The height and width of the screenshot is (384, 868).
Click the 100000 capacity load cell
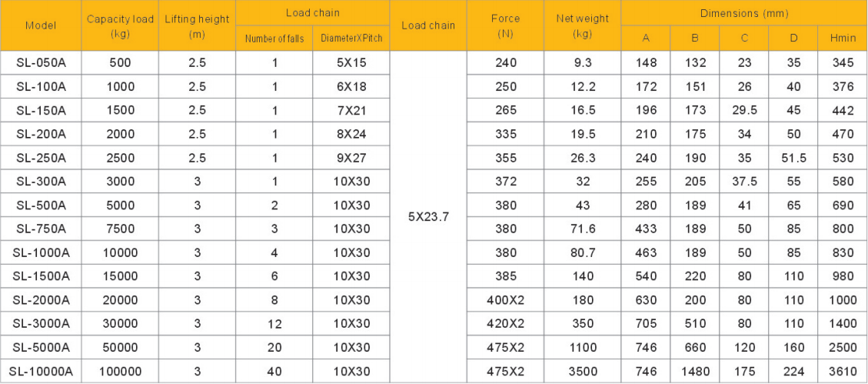click(x=120, y=371)
